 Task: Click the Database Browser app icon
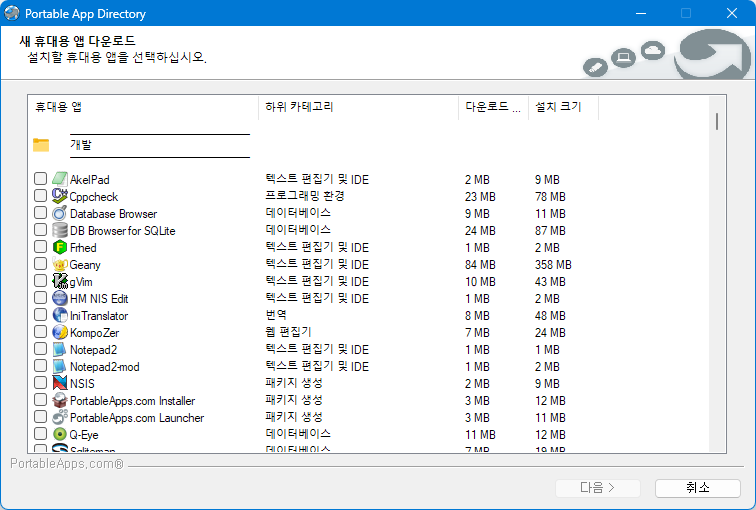coord(60,213)
